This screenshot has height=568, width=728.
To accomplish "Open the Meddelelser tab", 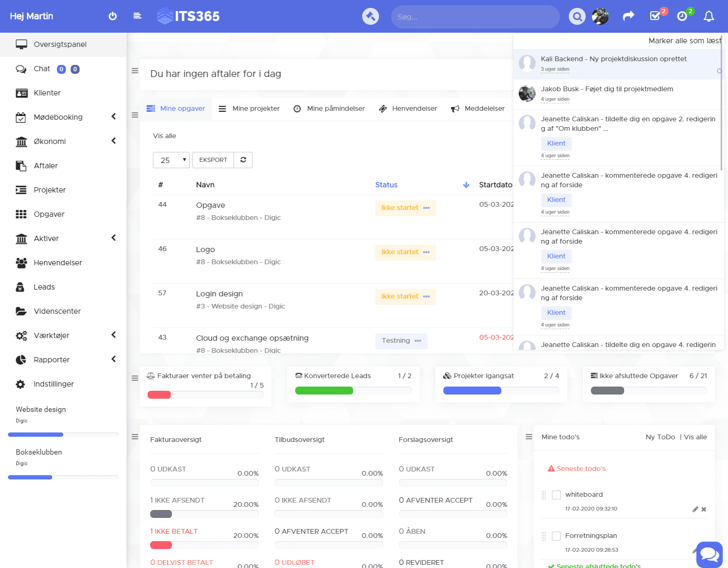I will (x=483, y=108).
